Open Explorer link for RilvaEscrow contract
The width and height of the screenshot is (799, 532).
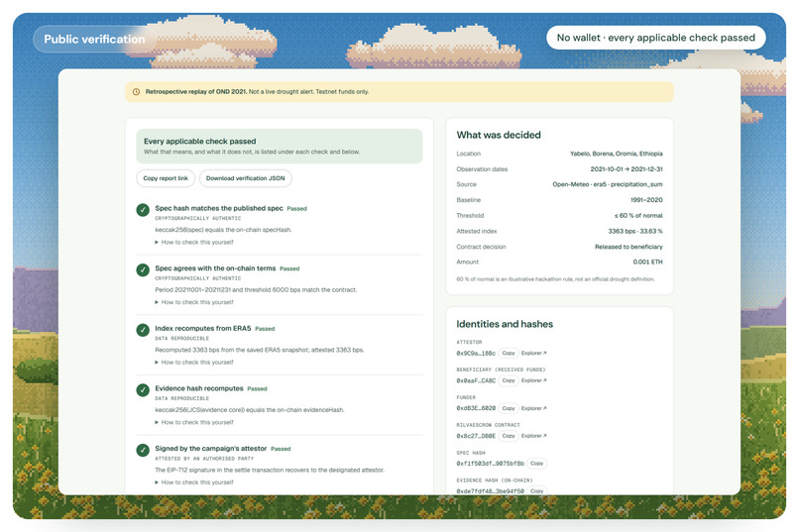click(x=533, y=436)
